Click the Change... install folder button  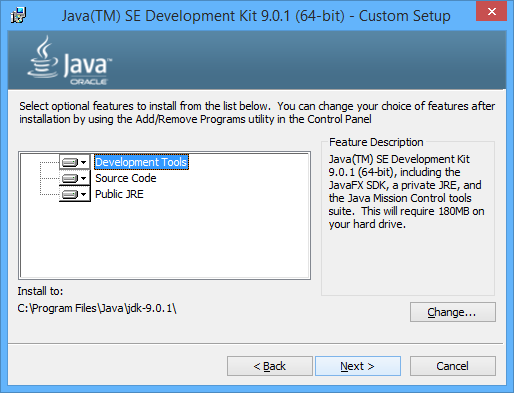pyautogui.click(x=453, y=312)
